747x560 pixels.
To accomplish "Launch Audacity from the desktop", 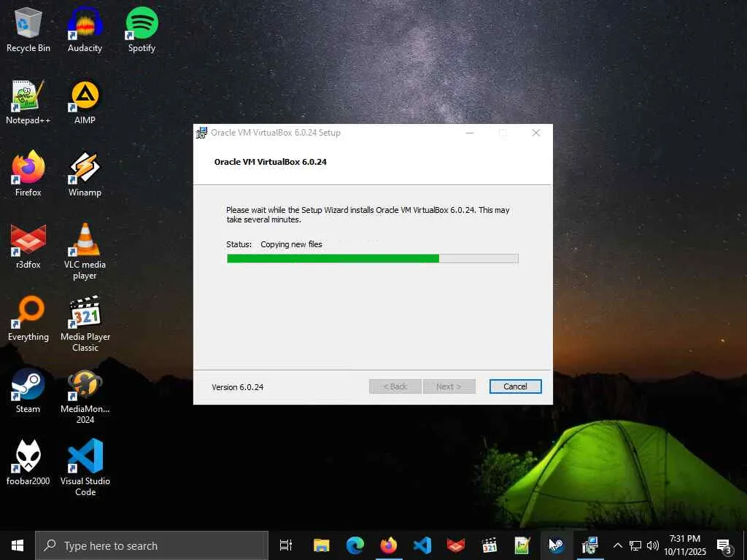I will [85, 29].
